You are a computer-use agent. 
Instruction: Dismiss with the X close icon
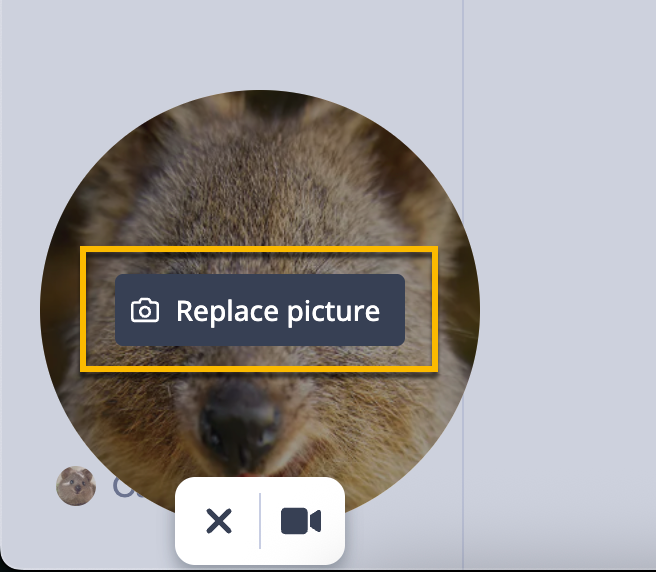pos(219,521)
